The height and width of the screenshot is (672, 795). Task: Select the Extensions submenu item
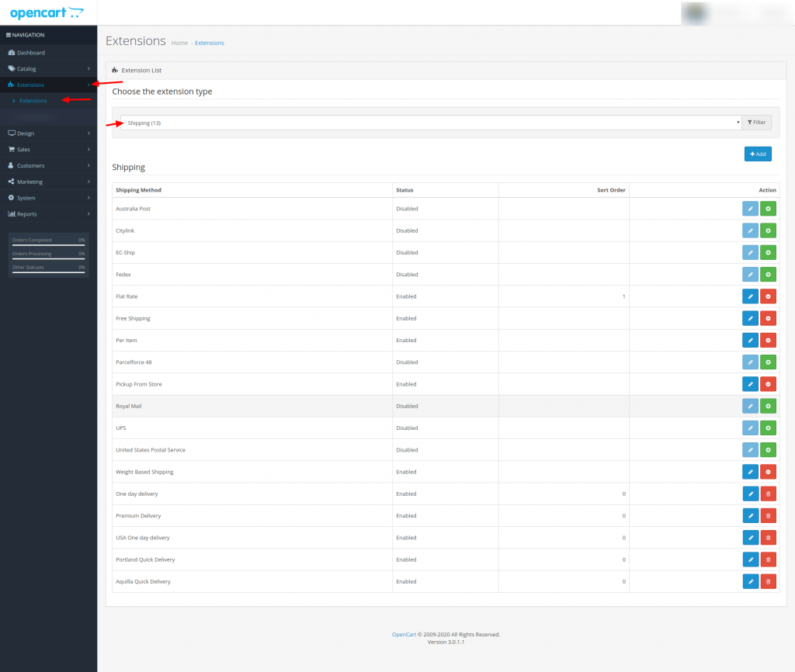(x=33, y=101)
